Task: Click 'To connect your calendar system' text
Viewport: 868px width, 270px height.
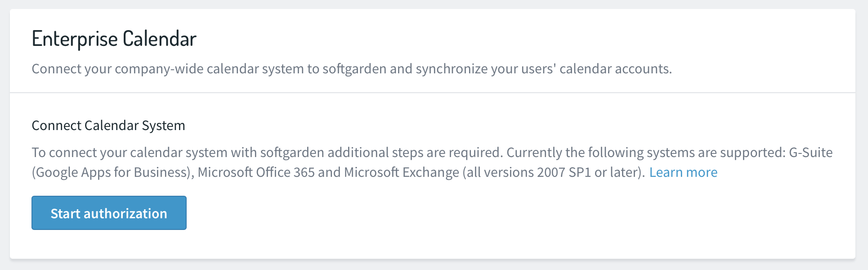Action: 130,153
